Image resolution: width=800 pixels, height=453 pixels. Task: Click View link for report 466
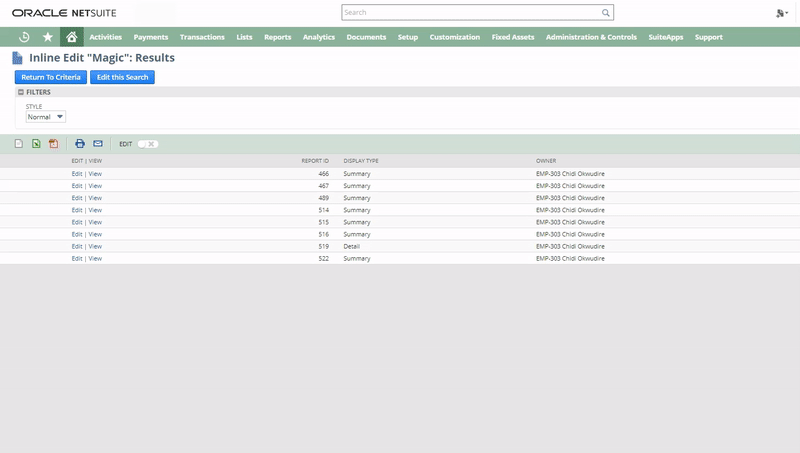[x=95, y=174]
